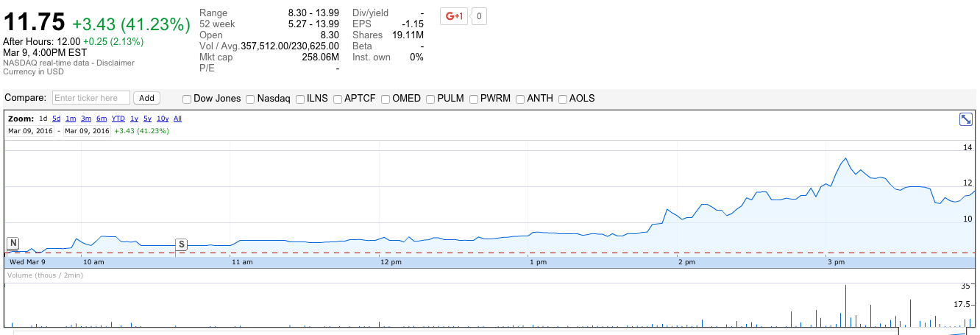Toggle the Nasdaq comparison checkbox

[x=251, y=99]
